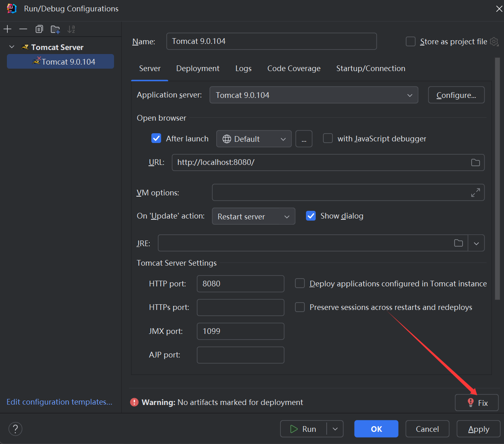This screenshot has width=504, height=444.
Task: Open the Startup/Connection tab
Action: point(370,69)
